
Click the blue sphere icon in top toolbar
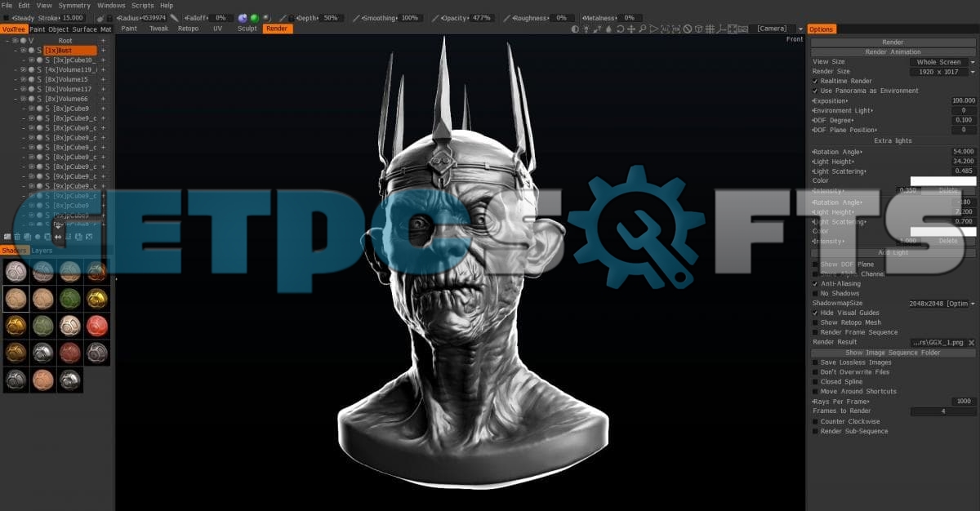[242, 17]
